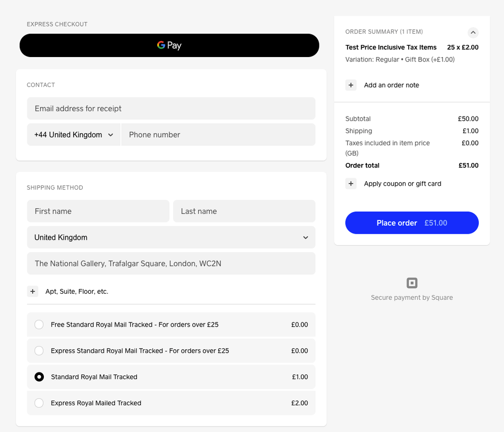Pay with the Google Pay button
Viewport: 504px width, 432px height.
pos(169,45)
